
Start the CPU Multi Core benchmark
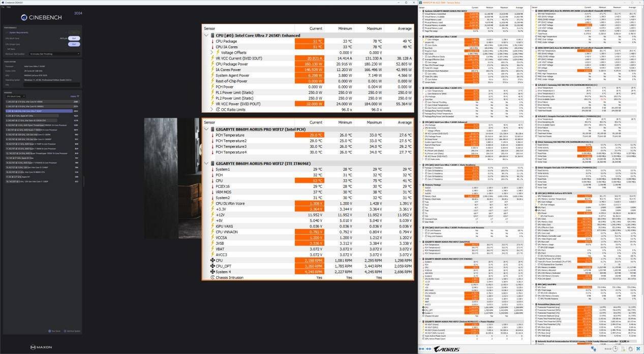pyautogui.click(x=74, y=38)
